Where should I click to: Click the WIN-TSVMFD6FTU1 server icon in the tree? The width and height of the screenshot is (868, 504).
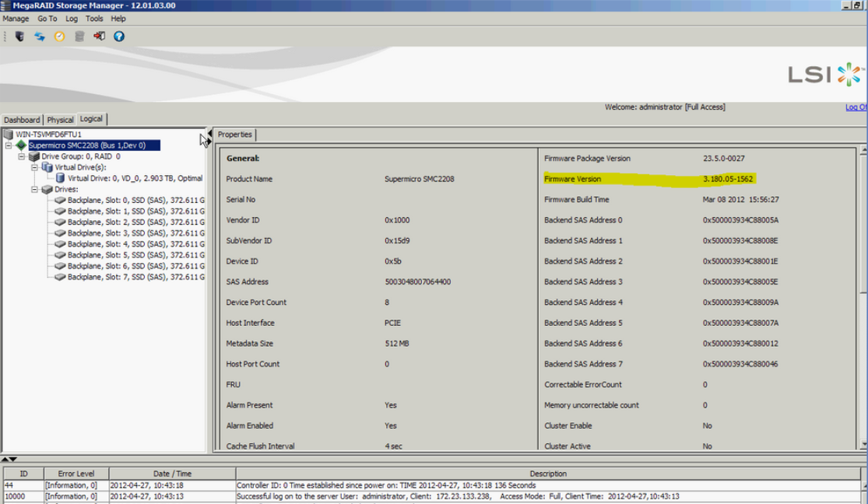(9, 135)
